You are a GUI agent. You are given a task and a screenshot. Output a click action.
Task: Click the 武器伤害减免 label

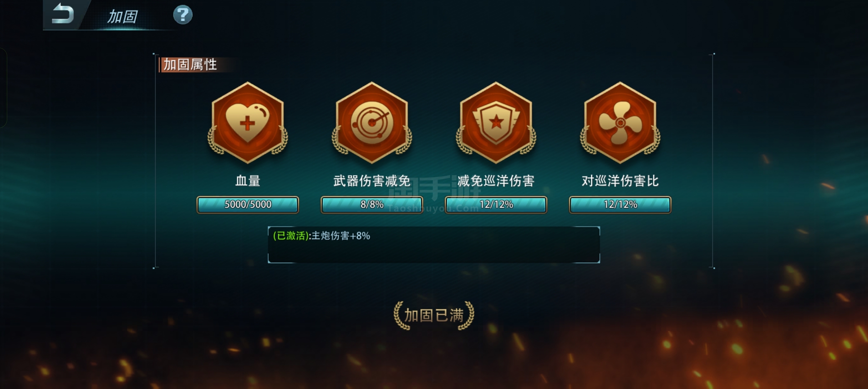click(372, 181)
